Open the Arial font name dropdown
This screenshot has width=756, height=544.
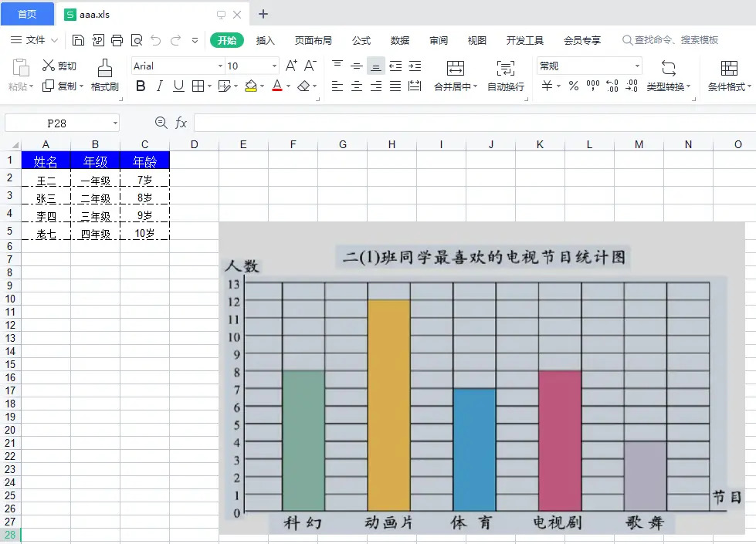(219, 66)
